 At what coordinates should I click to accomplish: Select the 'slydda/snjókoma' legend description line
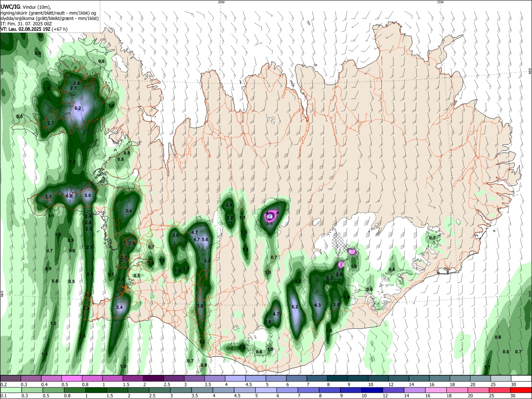49,18
